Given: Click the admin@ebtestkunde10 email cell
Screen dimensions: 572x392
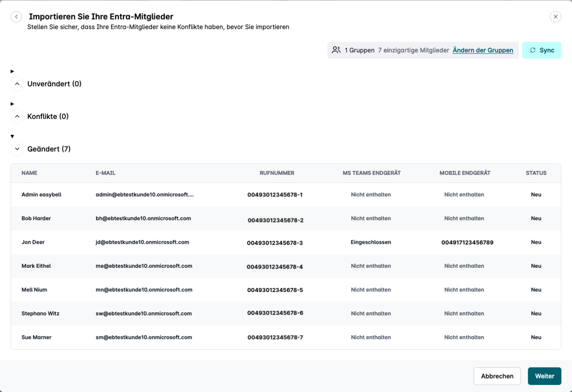Looking at the screenshot, I should coord(144,195).
